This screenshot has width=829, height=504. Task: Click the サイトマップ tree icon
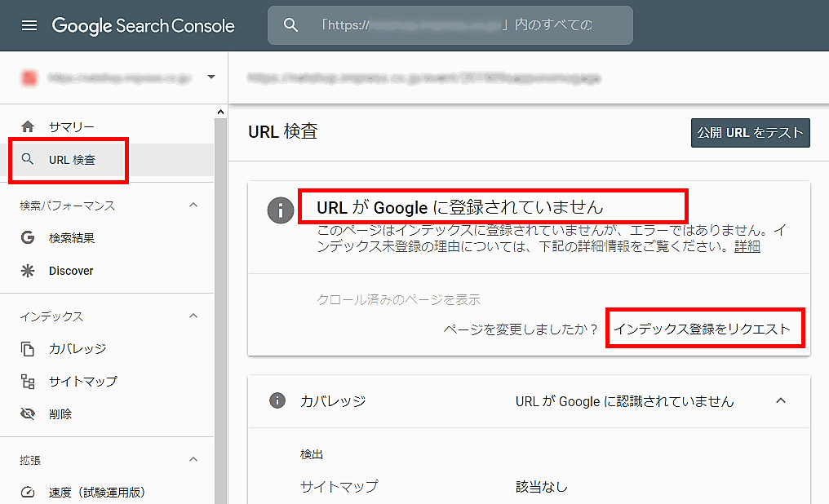pos(28,382)
